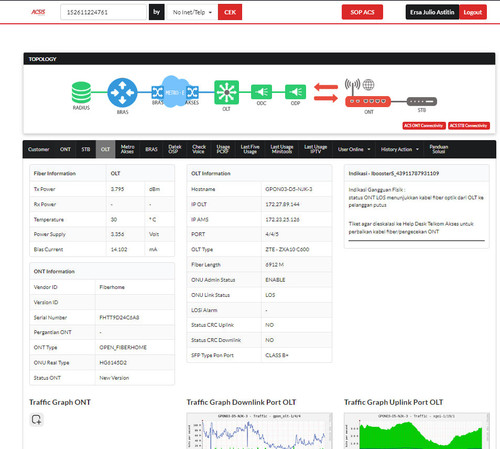Expand the History Action dropdown menu
The width and height of the screenshot is (500, 449).
pyautogui.click(x=400, y=149)
